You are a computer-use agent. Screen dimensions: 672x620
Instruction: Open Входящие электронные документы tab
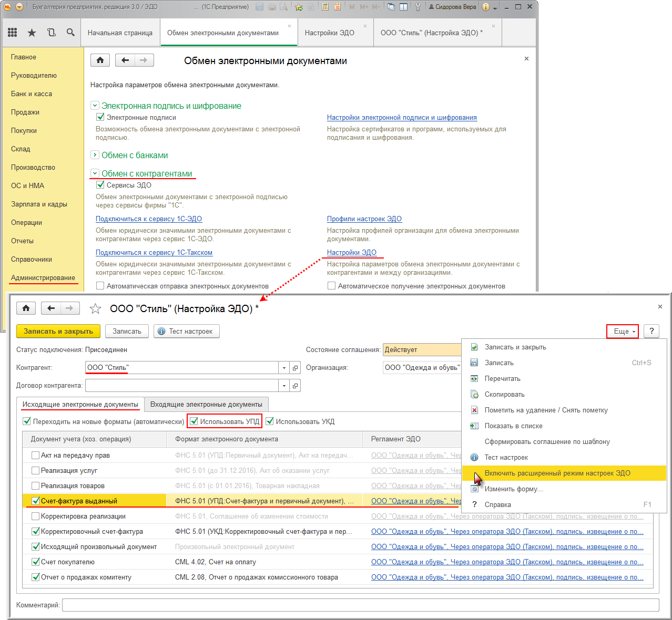tap(206, 405)
